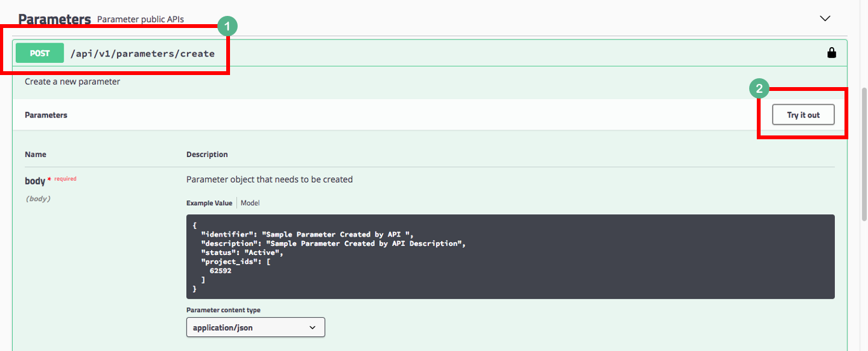
Task: Click the body parameter name
Action: (35, 181)
